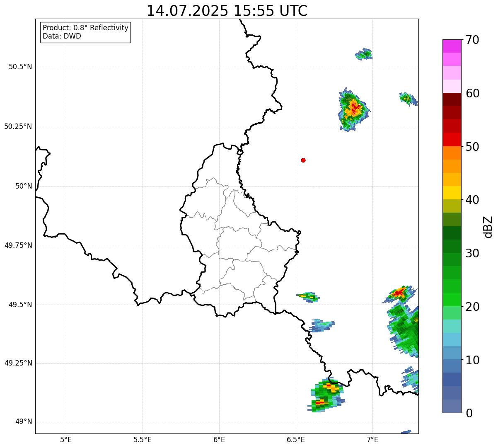The width and height of the screenshot is (498, 448).
Task: Click the small elongated echo east of Luxembourg
Action: tap(309, 296)
